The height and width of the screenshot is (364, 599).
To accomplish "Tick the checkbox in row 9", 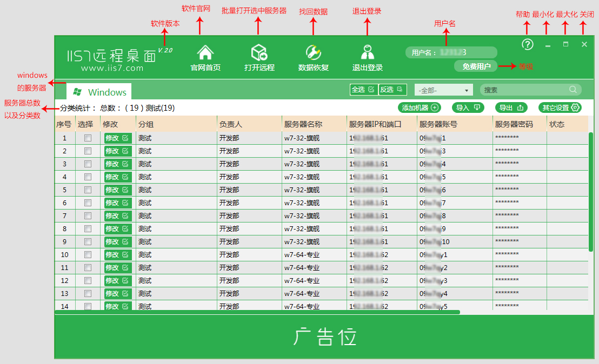I will click(x=88, y=242).
